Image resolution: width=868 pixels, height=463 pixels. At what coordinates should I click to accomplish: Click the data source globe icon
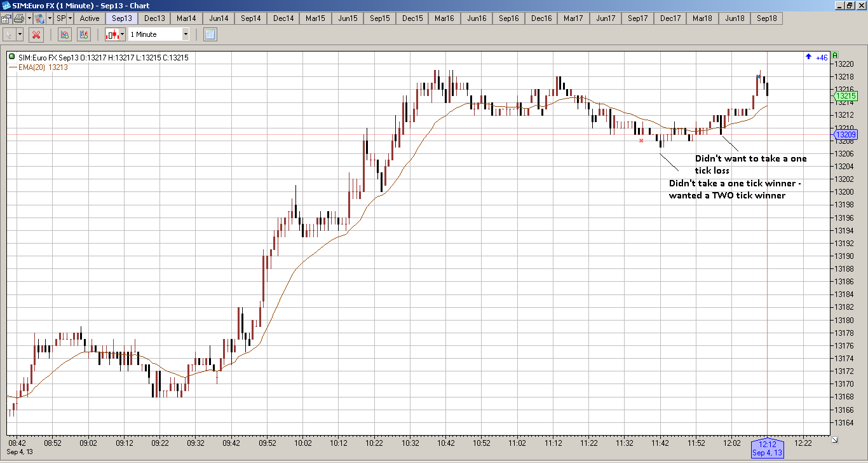pyautogui.click(x=40, y=18)
